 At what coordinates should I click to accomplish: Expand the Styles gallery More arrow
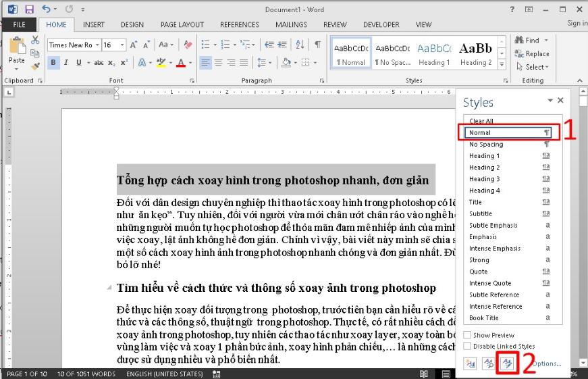click(502, 63)
